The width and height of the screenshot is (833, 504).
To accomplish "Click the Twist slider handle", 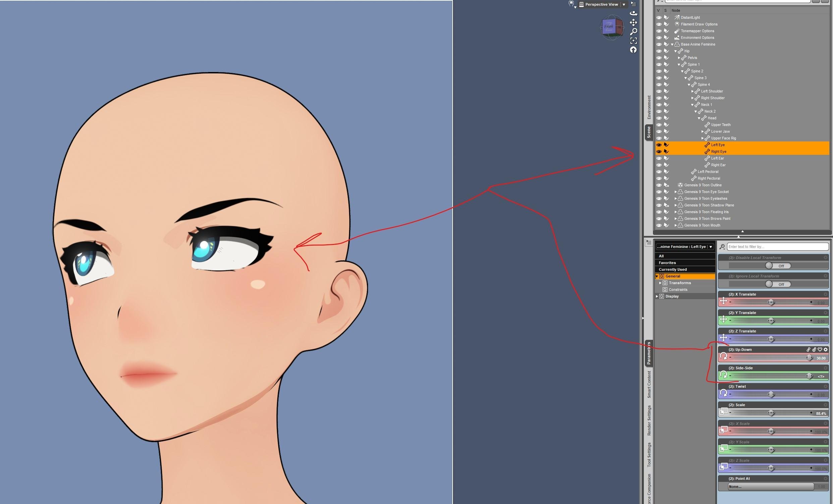I will pyautogui.click(x=771, y=394).
